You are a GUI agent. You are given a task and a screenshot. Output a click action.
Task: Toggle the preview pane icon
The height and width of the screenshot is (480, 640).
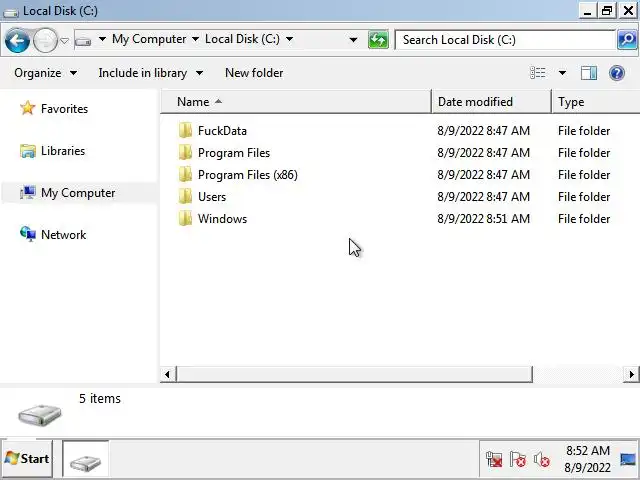tap(589, 73)
